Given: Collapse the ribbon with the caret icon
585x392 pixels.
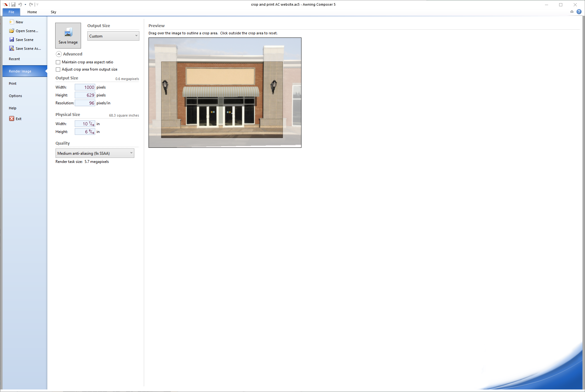Looking at the screenshot, I should coord(572,12).
